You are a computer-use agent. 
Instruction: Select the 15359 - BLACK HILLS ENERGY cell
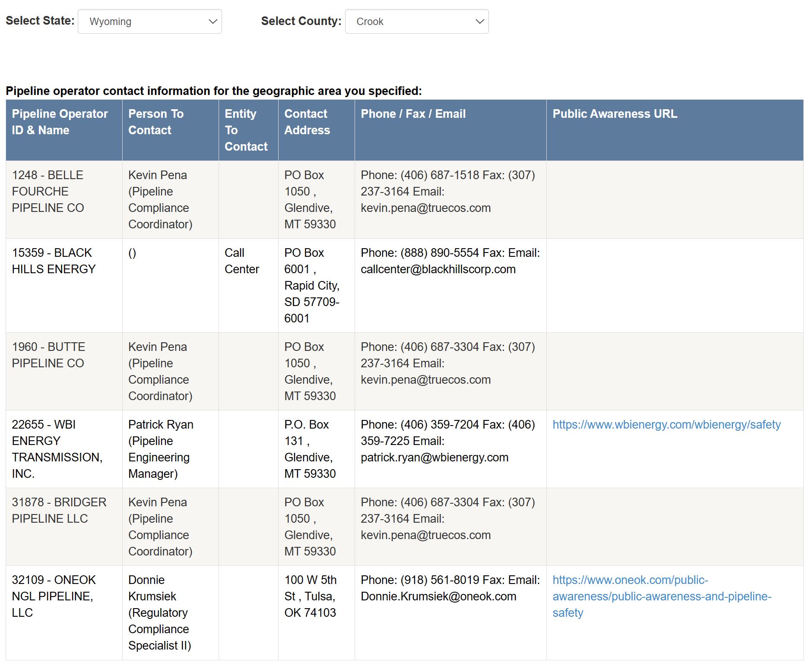(64, 286)
